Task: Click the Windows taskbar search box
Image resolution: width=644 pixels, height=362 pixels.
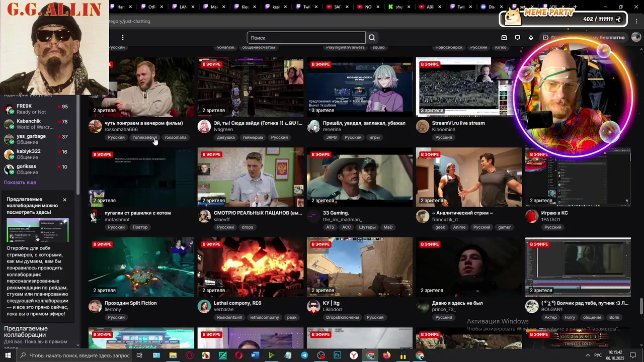Action: click(74, 355)
